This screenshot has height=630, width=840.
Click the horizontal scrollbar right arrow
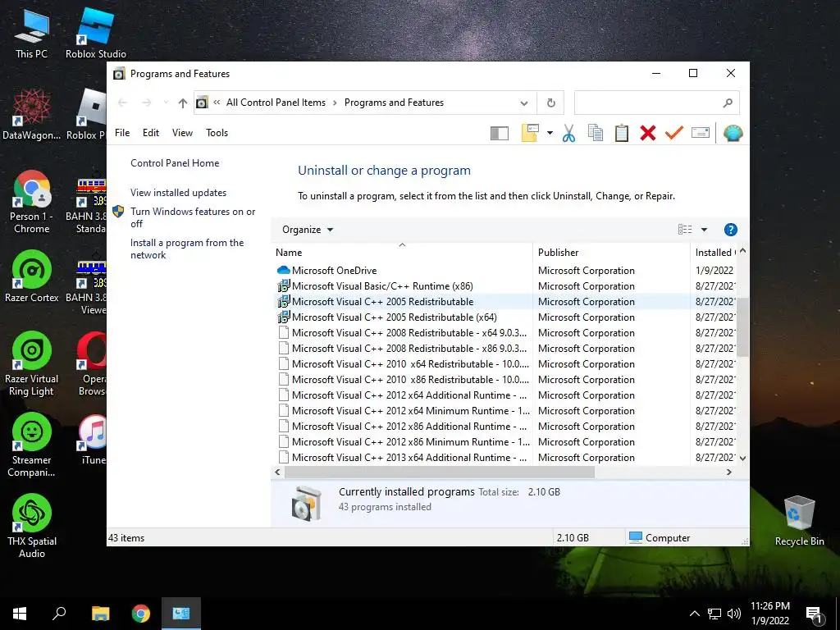point(728,472)
